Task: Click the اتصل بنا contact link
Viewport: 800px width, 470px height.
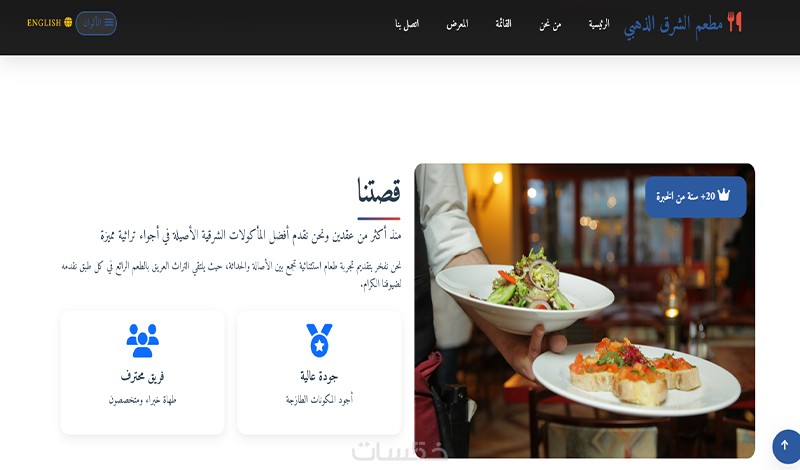Action: pos(407,24)
